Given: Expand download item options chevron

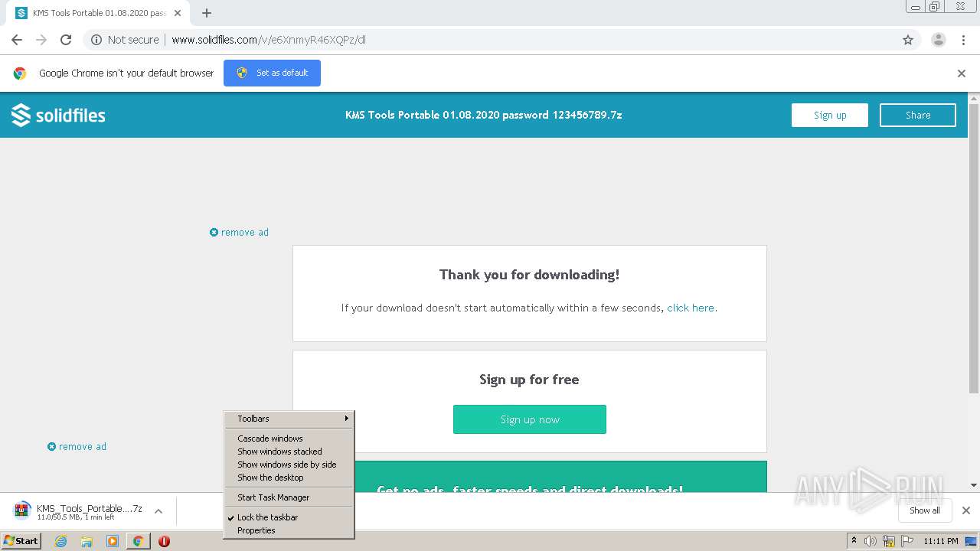Looking at the screenshot, I should point(158,511).
